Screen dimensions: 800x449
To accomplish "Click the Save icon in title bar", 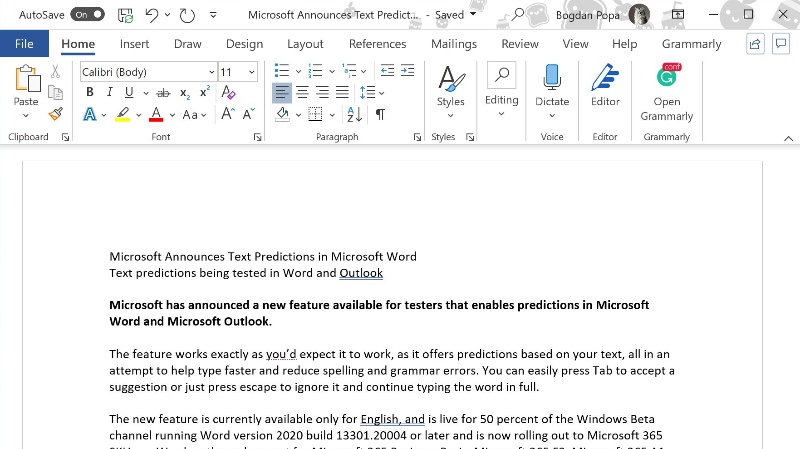I will (125, 15).
